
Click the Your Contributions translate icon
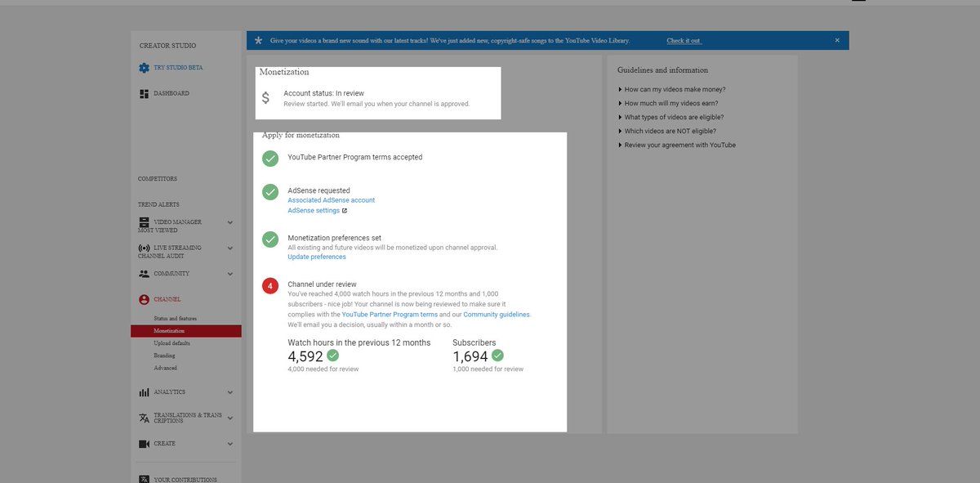click(x=144, y=480)
